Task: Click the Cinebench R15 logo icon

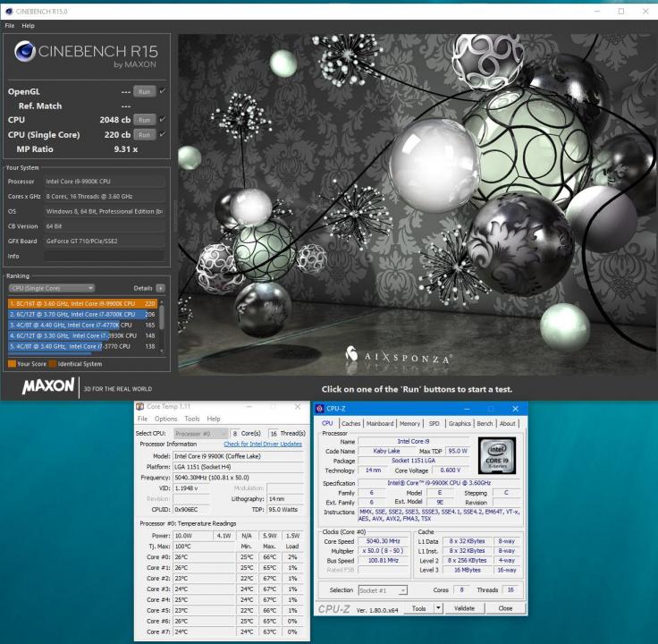Action: coord(25,51)
